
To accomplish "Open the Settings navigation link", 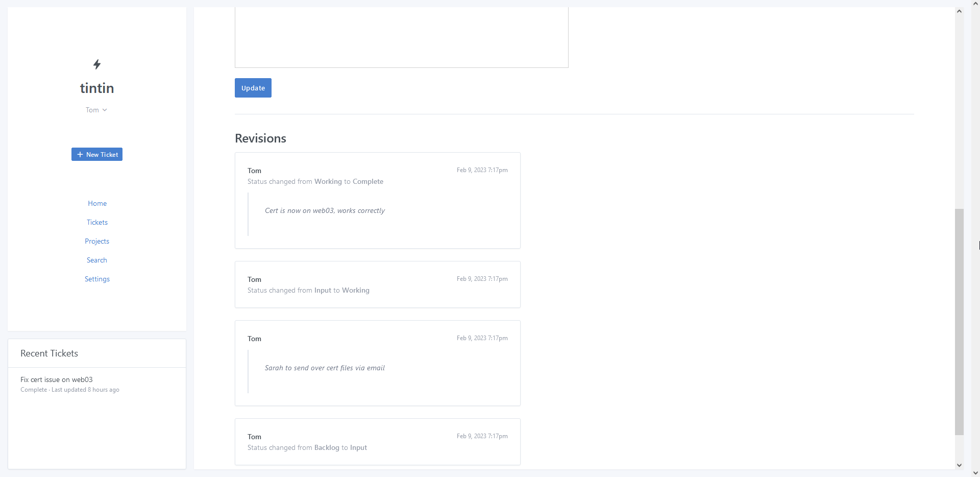I will [97, 279].
